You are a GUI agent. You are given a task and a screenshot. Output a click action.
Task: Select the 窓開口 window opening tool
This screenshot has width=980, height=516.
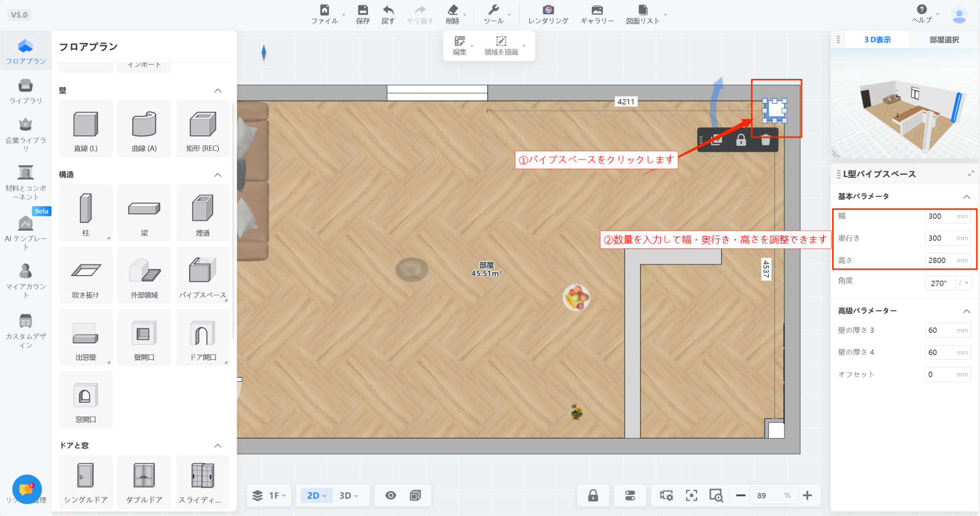[x=86, y=399]
